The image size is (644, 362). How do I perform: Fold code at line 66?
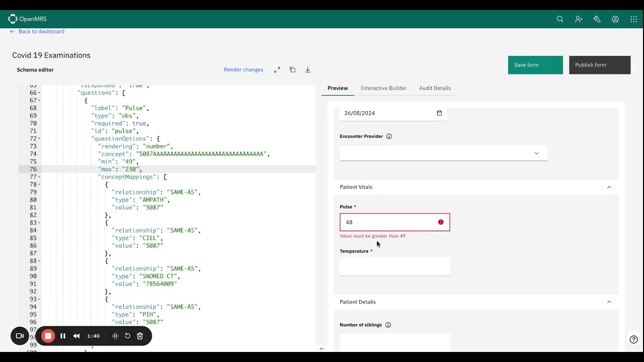(39, 93)
